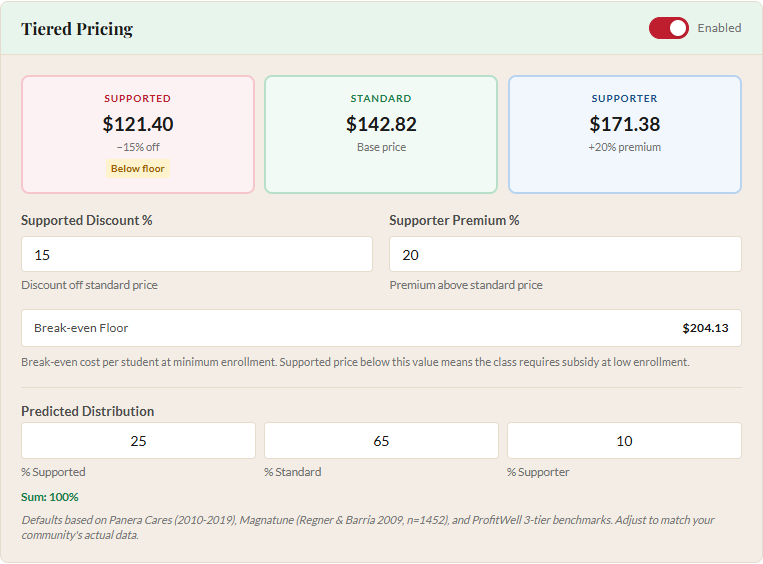The width and height of the screenshot is (763, 564).
Task: Click the Panera Cares defaults note
Action: (x=368, y=528)
